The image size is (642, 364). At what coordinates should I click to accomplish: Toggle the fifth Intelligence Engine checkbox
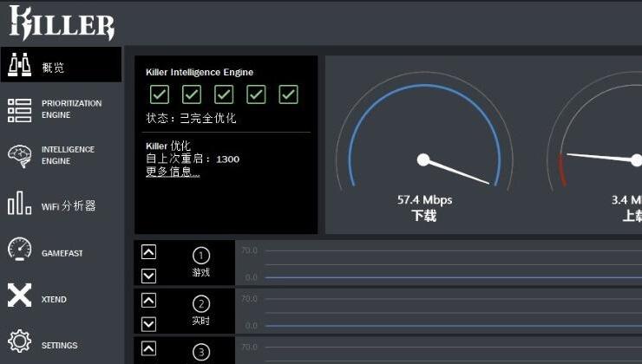pyautogui.click(x=289, y=94)
